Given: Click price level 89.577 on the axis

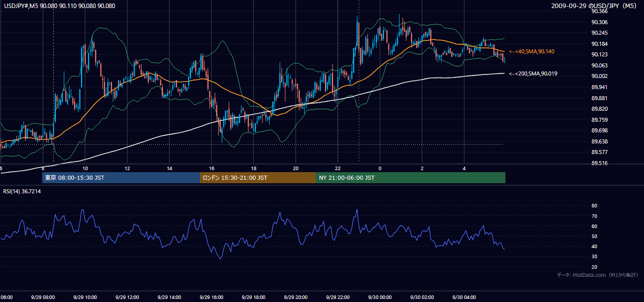Looking at the screenshot, I should point(599,152).
